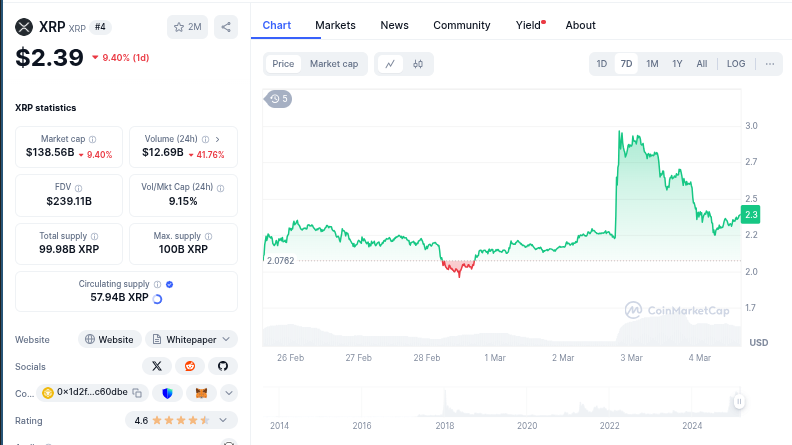Open FDV info icon

tap(78, 188)
